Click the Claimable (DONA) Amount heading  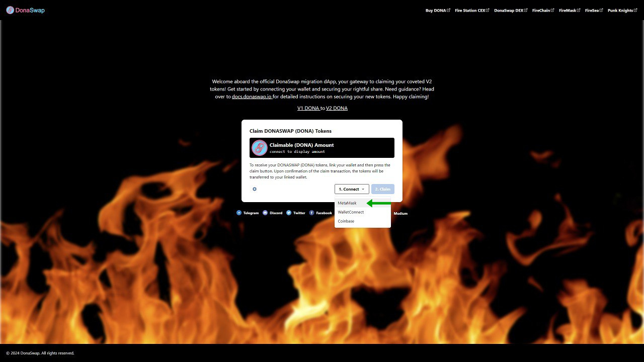click(x=301, y=145)
